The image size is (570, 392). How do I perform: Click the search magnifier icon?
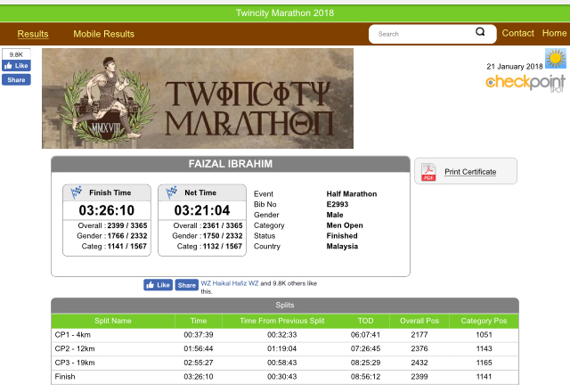[481, 33]
